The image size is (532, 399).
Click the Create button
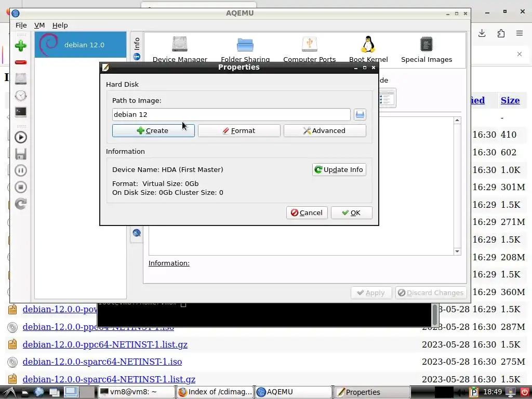tap(153, 130)
